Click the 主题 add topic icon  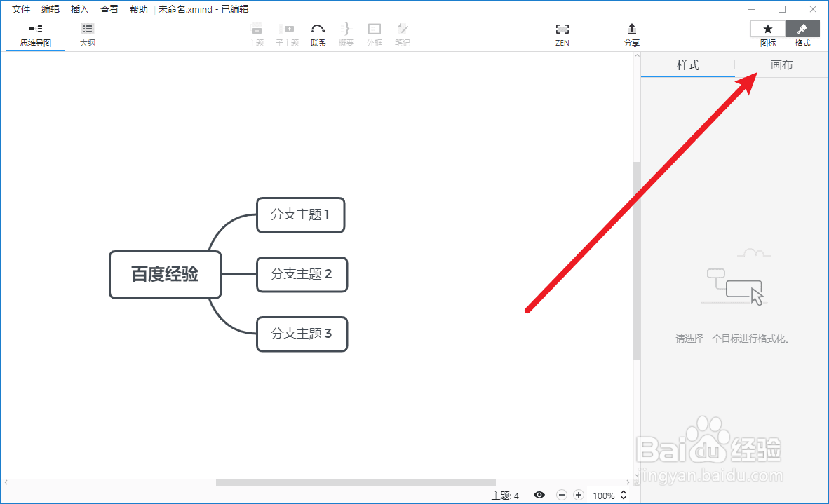click(256, 29)
